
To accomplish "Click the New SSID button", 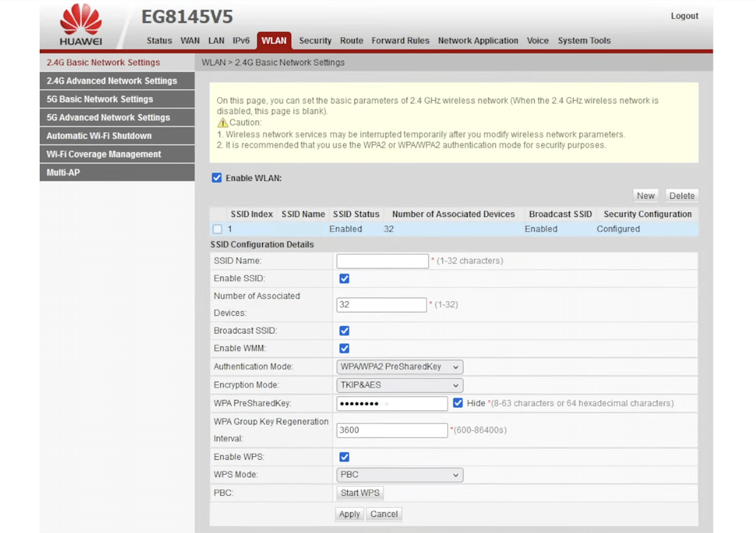I will [x=645, y=196].
